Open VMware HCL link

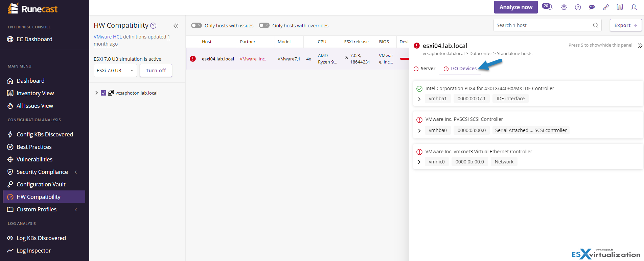[x=108, y=37]
